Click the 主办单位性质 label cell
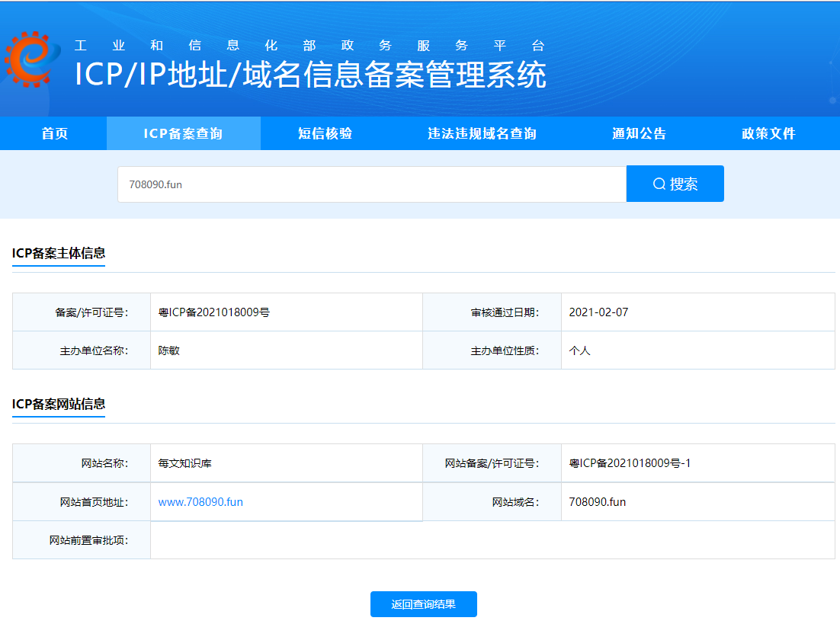 tap(492, 350)
